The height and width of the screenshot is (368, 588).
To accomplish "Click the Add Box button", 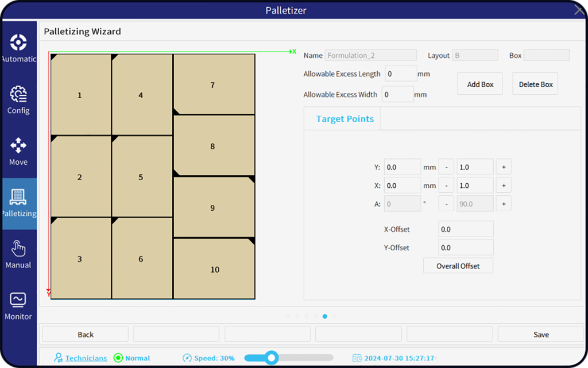I will (x=480, y=84).
